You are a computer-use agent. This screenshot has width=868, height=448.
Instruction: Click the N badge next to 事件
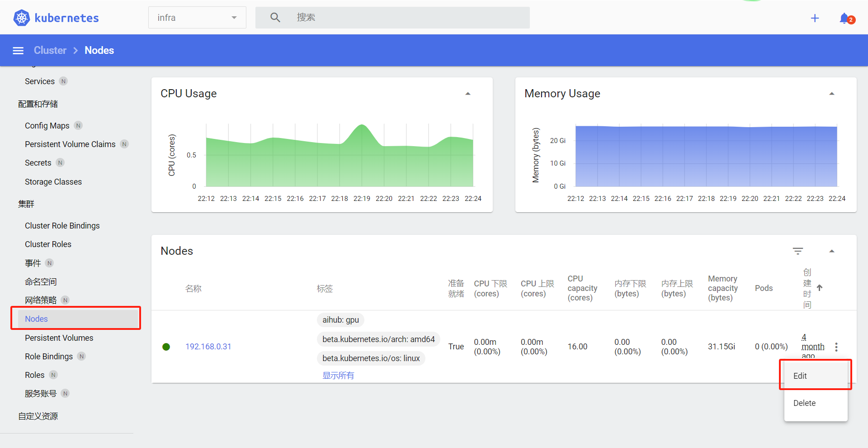click(x=50, y=263)
